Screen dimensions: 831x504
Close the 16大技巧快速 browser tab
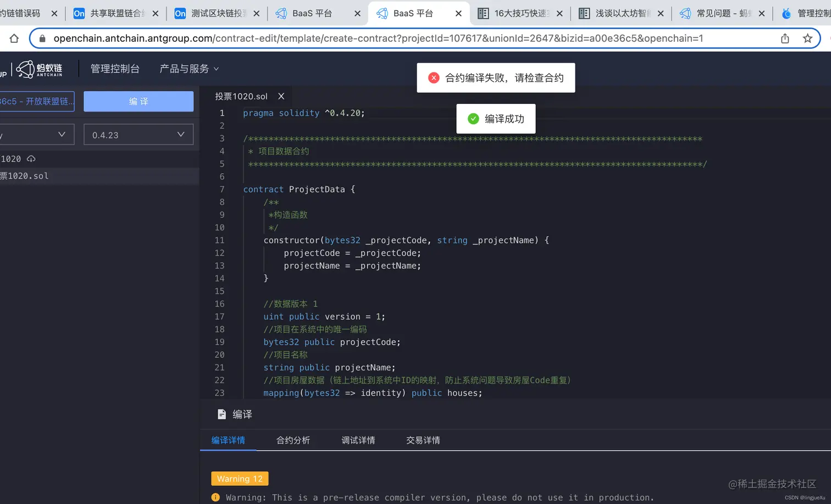click(x=559, y=13)
